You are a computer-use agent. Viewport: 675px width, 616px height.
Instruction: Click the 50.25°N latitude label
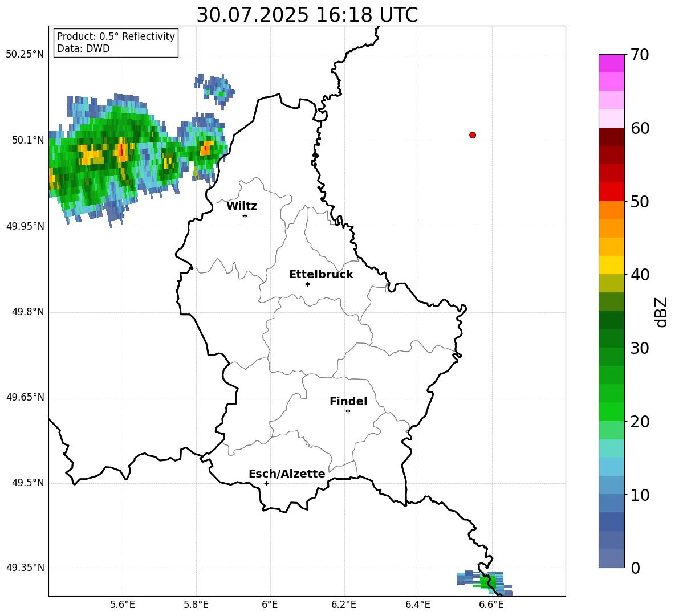click(25, 55)
